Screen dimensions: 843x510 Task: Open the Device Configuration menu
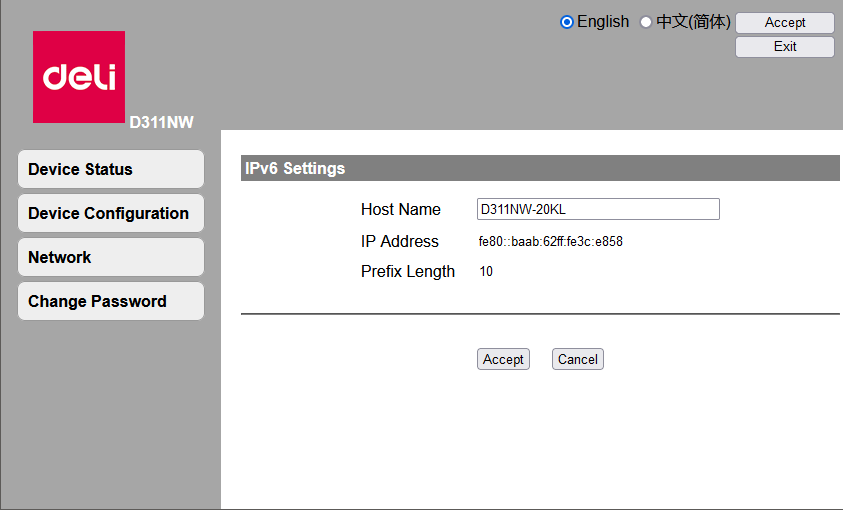click(x=110, y=213)
